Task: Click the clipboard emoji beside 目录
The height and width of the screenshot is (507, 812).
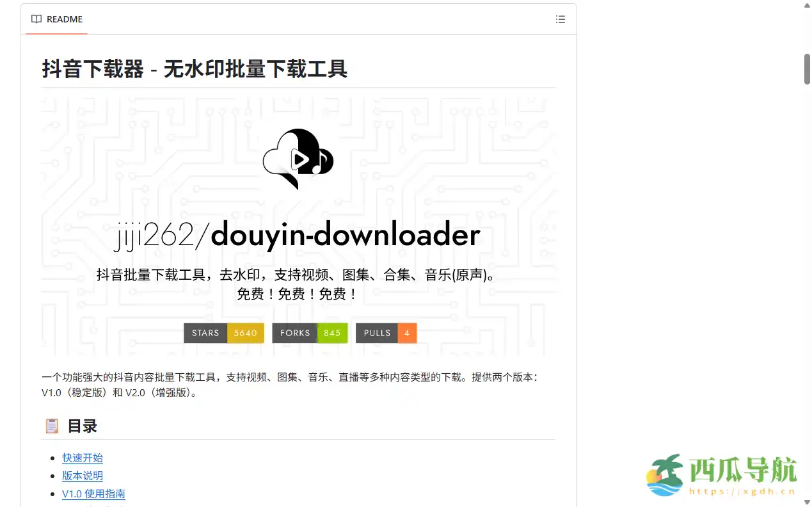Action: tap(51, 425)
